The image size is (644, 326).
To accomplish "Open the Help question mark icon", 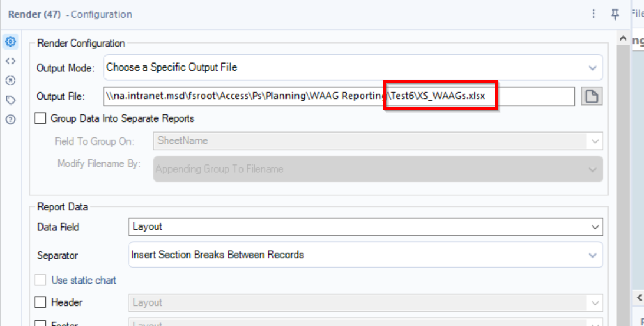I will (x=10, y=119).
